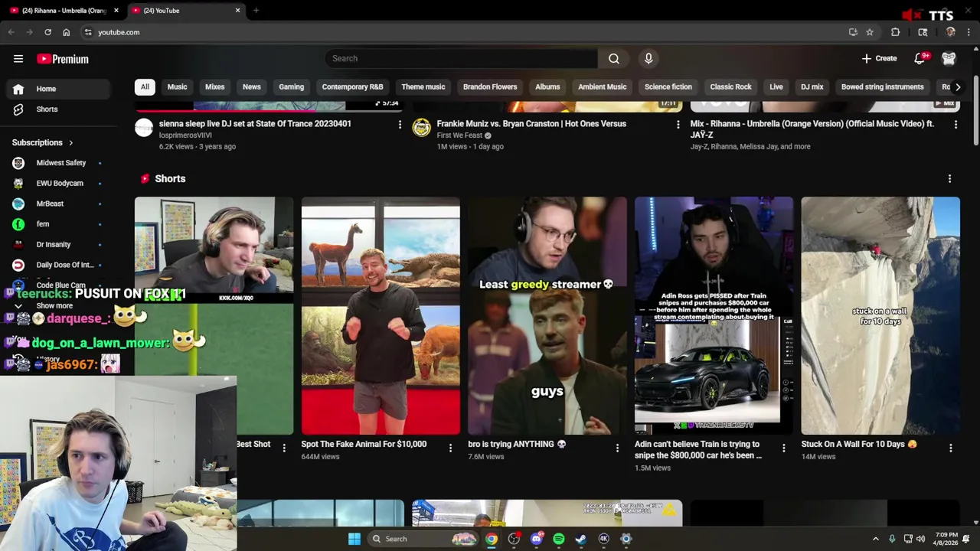Expand Show more subscriptions
Screen dimensions: 980x551
pyautogui.click(x=54, y=306)
